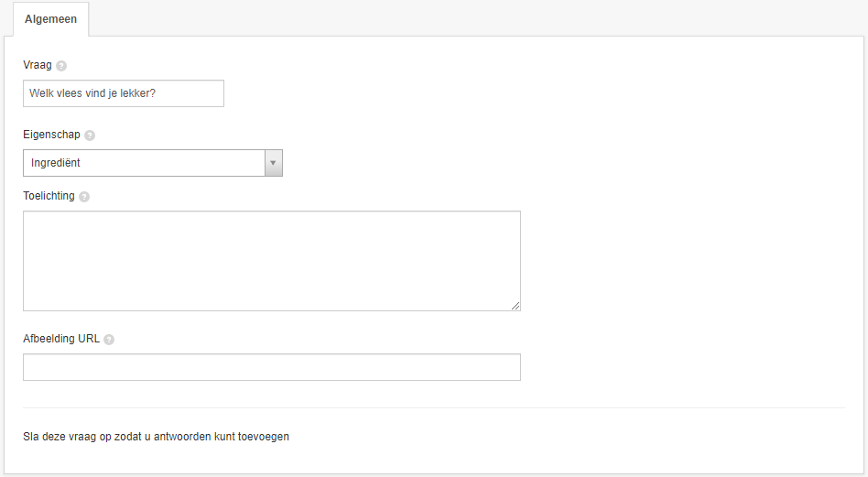Screen dimensions: 868x477
Task: Click the help icon next to Vraag
Action: click(x=61, y=66)
